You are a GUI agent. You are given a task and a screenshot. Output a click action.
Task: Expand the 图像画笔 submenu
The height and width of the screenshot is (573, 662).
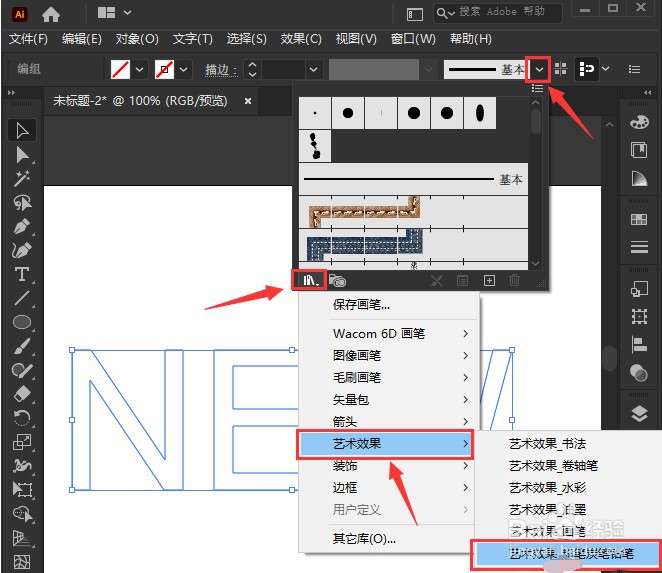coord(388,356)
